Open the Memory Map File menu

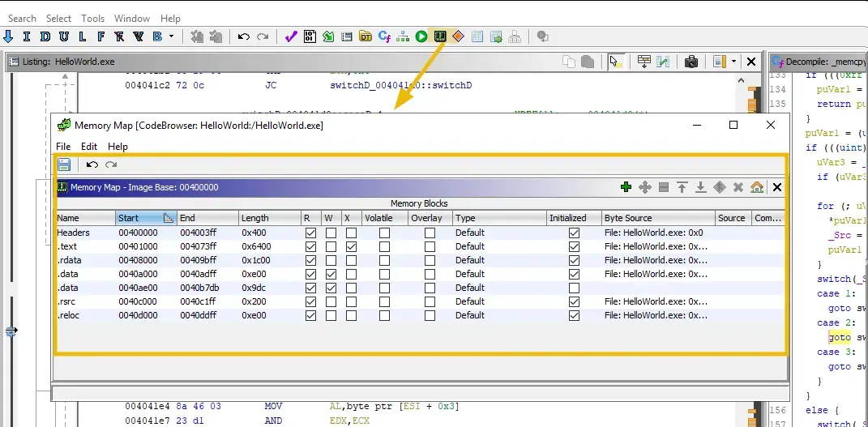pyautogui.click(x=63, y=147)
